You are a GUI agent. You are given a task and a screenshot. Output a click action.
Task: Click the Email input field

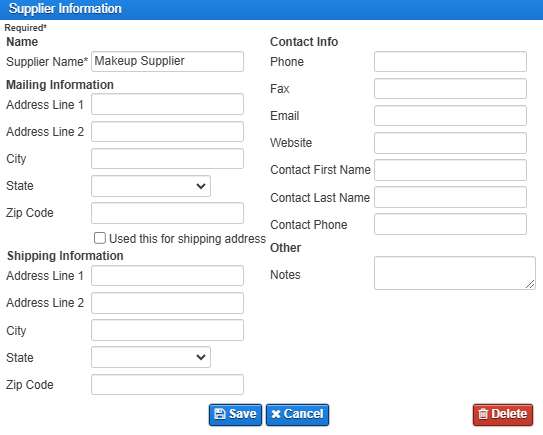450,115
